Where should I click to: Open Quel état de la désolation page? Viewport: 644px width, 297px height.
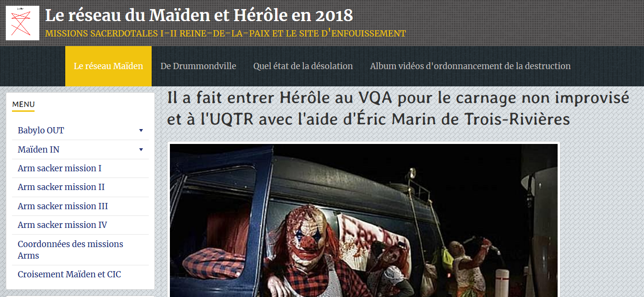click(x=303, y=66)
